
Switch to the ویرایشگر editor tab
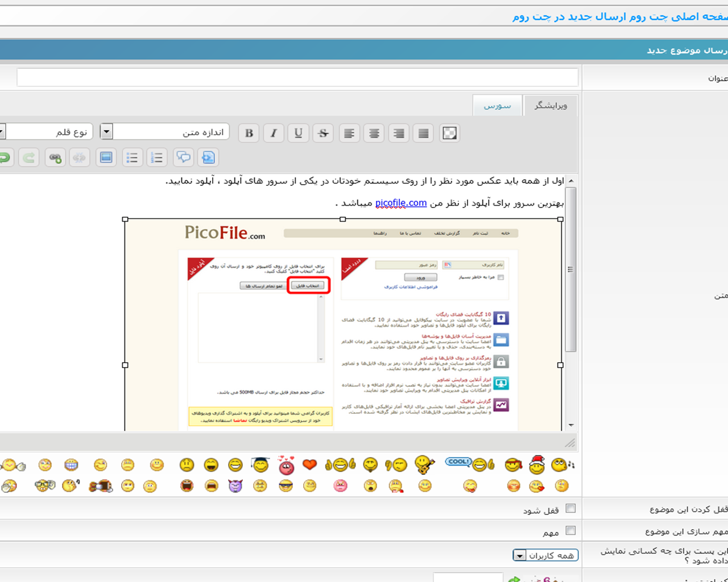(551, 106)
